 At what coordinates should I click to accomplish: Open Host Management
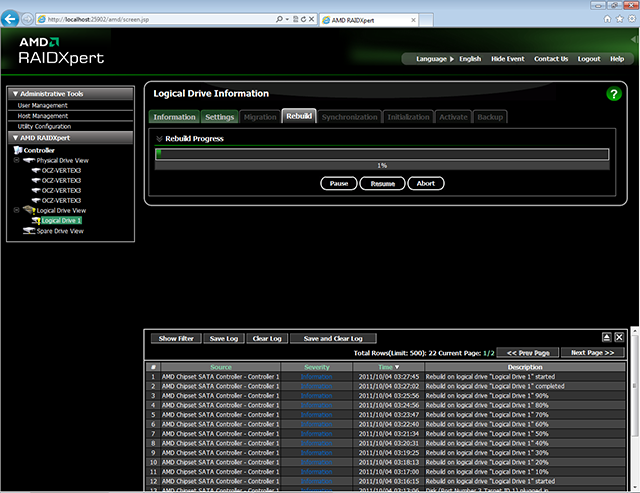pyautogui.click(x=43, y=116)
